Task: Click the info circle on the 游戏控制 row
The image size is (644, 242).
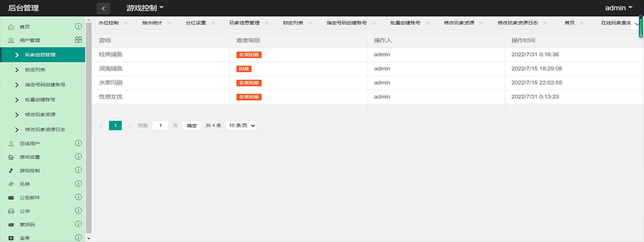Action: click(x=78, y=170)
